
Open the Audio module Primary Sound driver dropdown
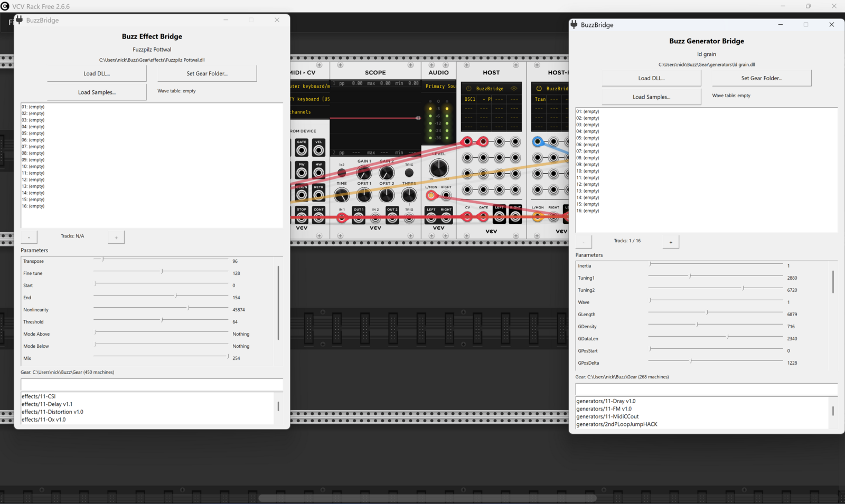pos(439,86)
